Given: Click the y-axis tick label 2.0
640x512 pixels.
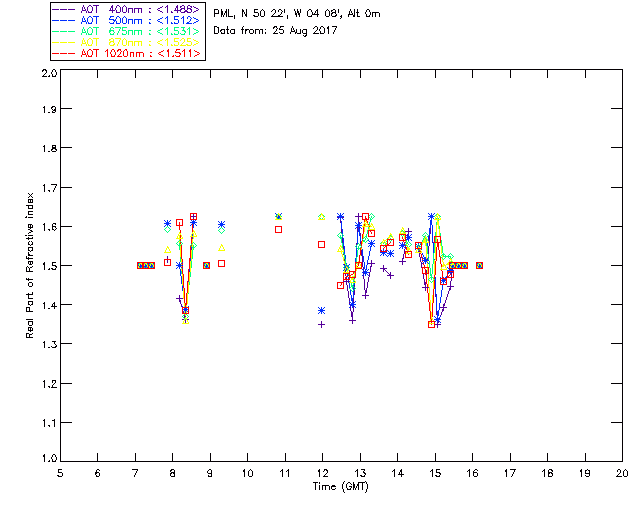Looking at the screenshot, I should 49,73.
